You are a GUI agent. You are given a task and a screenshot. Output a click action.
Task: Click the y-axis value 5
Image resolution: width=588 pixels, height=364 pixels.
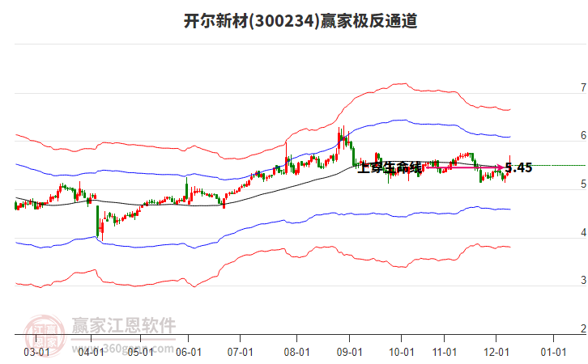(x=583, y=184)
